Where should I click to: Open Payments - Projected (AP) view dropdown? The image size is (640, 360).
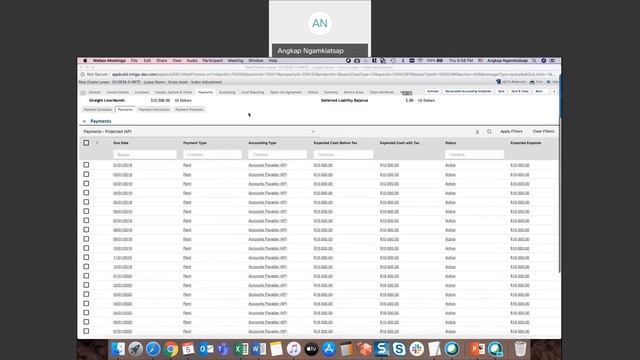[199, 131]
